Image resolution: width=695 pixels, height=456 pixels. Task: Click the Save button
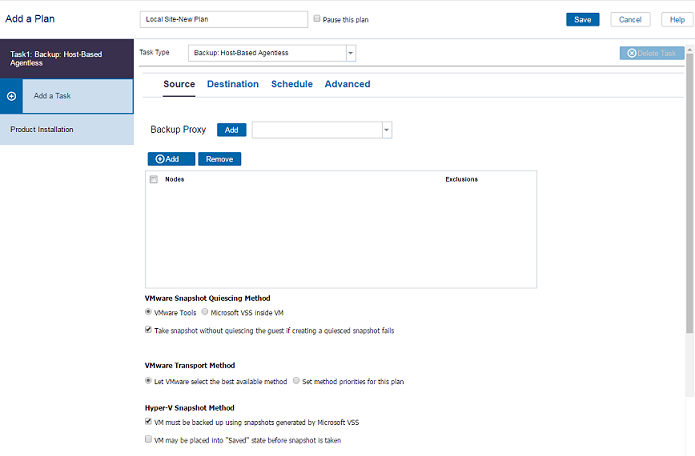pos(582,19)
